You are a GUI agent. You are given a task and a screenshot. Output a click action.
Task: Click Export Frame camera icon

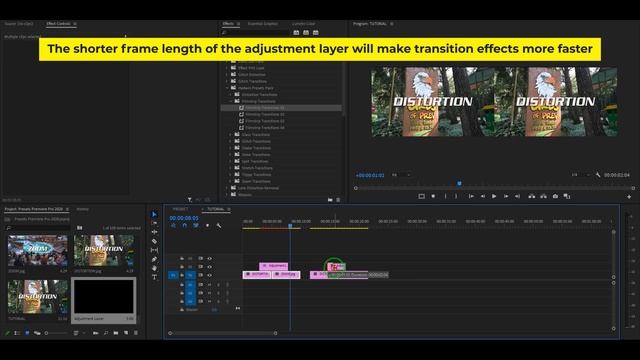(555, 196)
